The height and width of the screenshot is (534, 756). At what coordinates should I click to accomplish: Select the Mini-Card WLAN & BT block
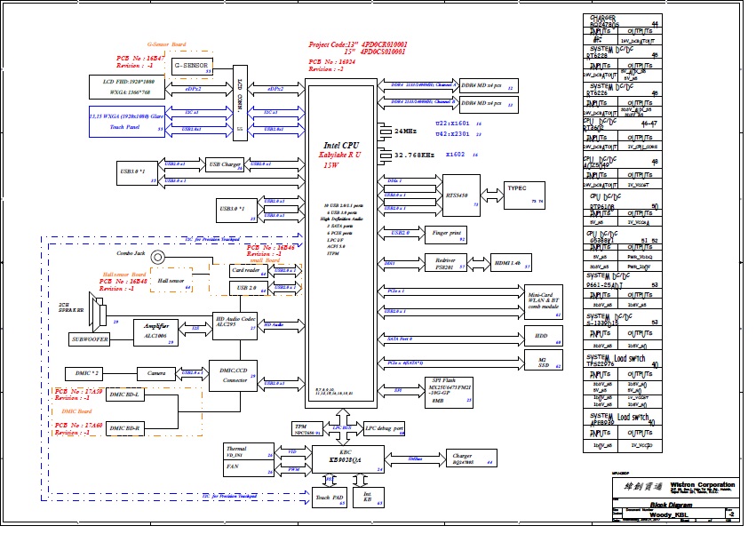[544, 302]
